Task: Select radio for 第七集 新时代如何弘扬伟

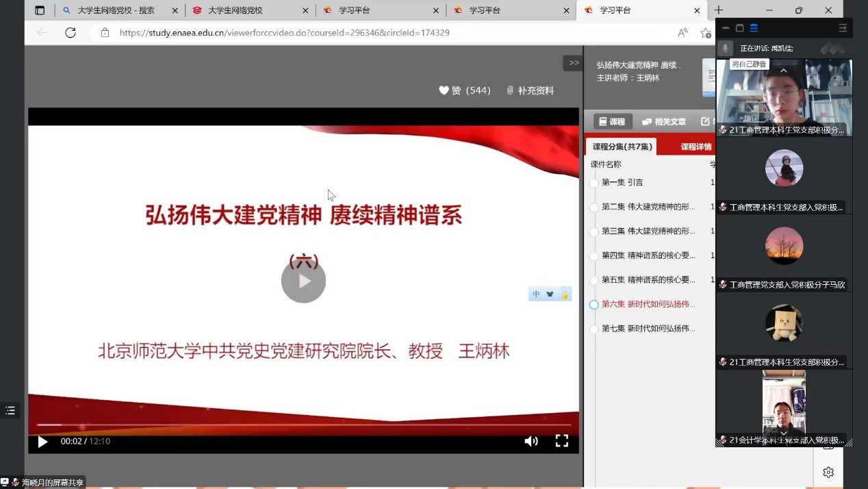Action: tap(594, 329)
